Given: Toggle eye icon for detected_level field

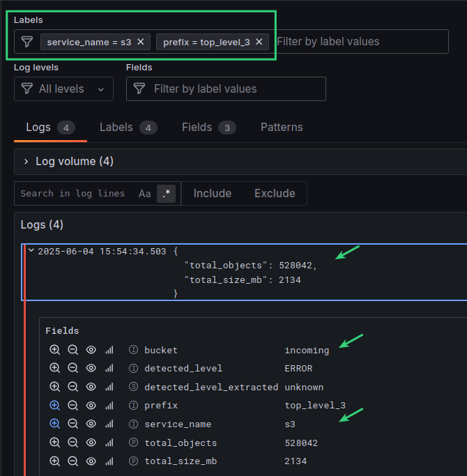Looking at the screenshot, I should click(91, 368).
